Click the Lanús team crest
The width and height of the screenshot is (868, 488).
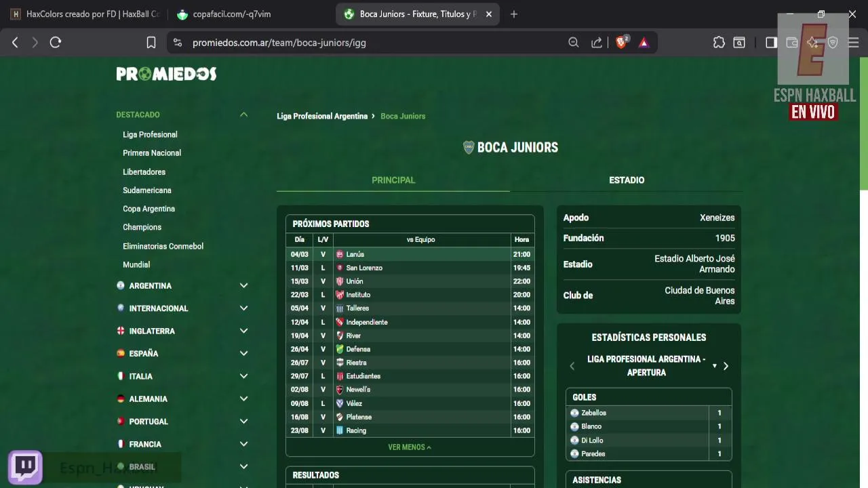[x=340, y=254]
